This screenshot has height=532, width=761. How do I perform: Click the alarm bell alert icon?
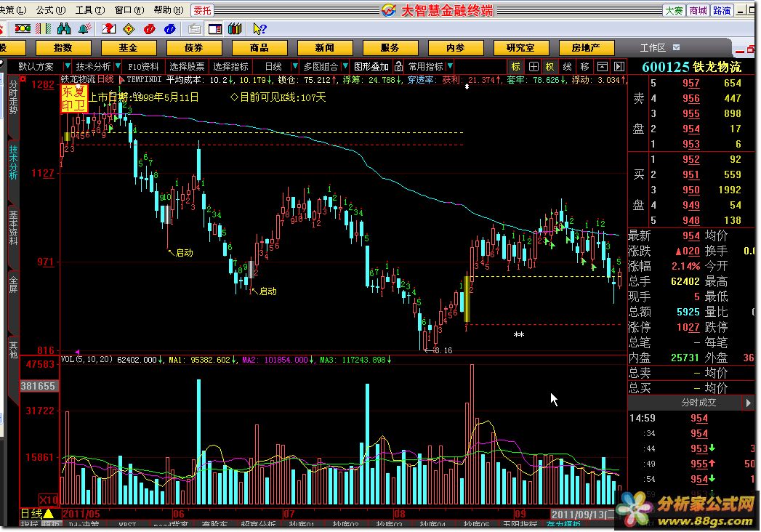[85, 28]
